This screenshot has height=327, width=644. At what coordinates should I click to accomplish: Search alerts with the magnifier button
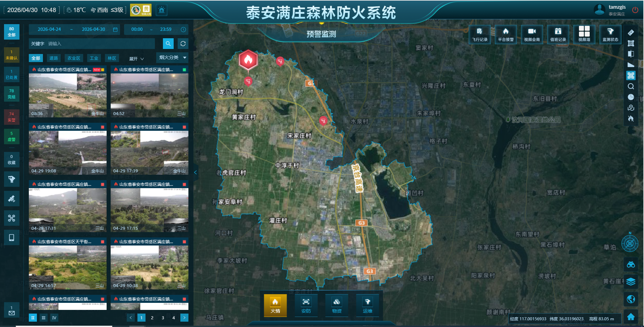click(x=168, y=44)
